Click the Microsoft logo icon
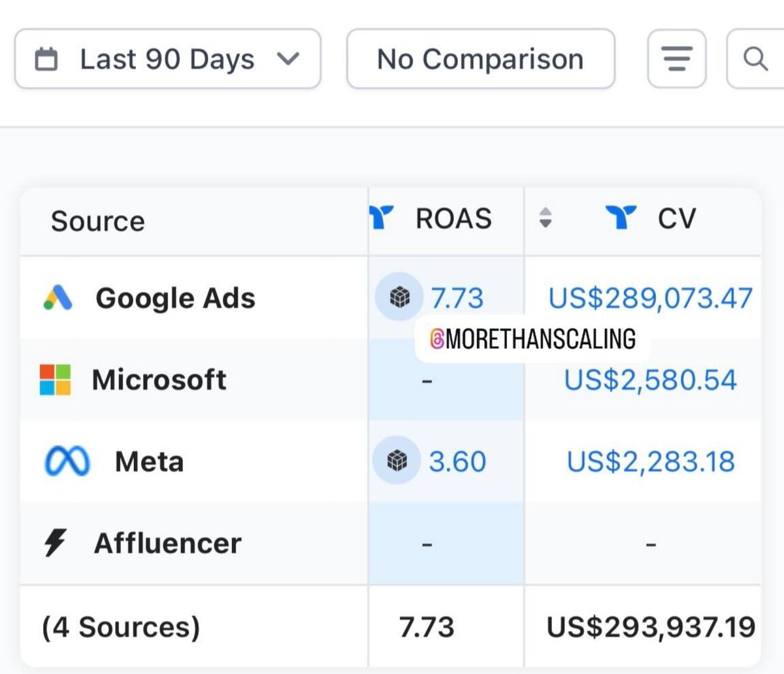784x674 pixels. click(56, 380)
